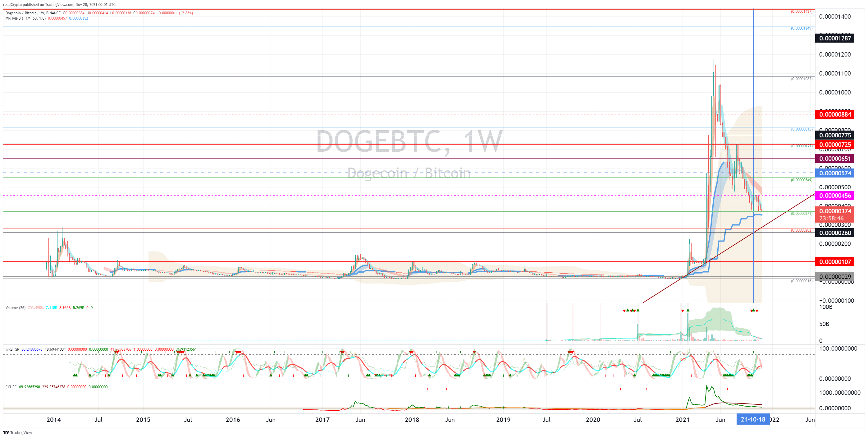
Task: Click the 0.00001100 price axis tick
Action: coord(835,73)
